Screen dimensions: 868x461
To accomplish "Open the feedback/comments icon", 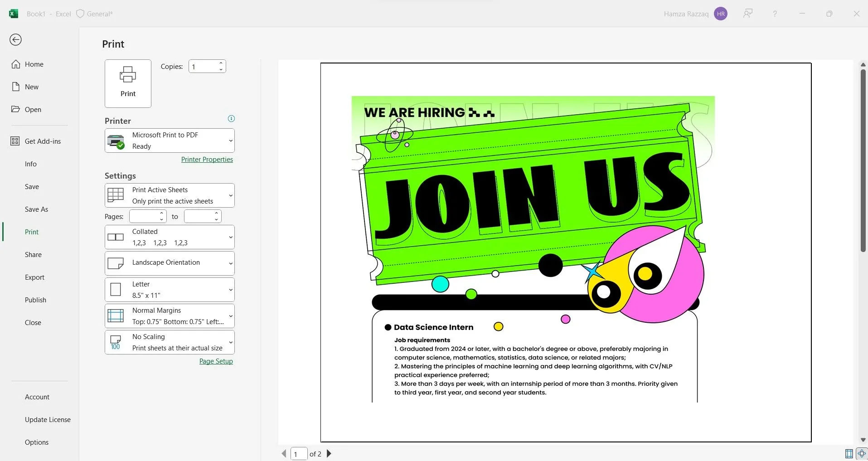I will (x=748, y=14).
